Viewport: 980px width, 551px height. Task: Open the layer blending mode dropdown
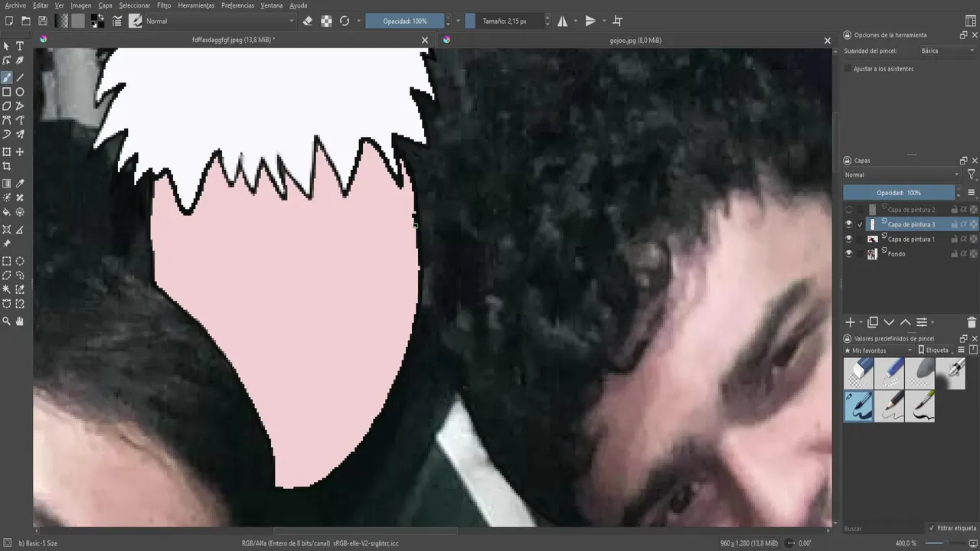pyautogui.click(x=902, y=175)
